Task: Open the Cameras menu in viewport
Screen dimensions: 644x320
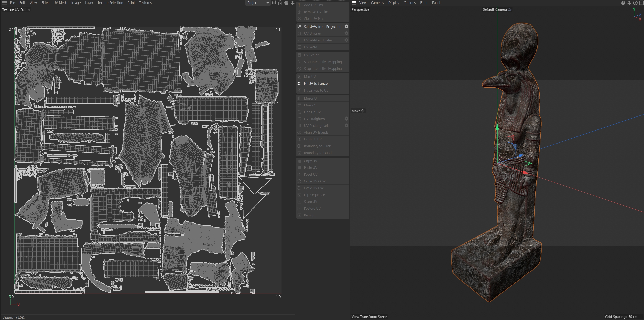Action: click(377, 3)
